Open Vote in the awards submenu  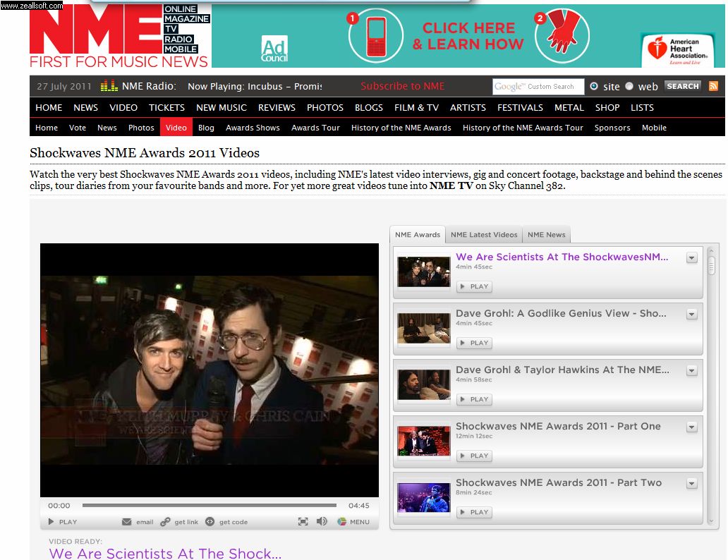(x=78, y=128)
